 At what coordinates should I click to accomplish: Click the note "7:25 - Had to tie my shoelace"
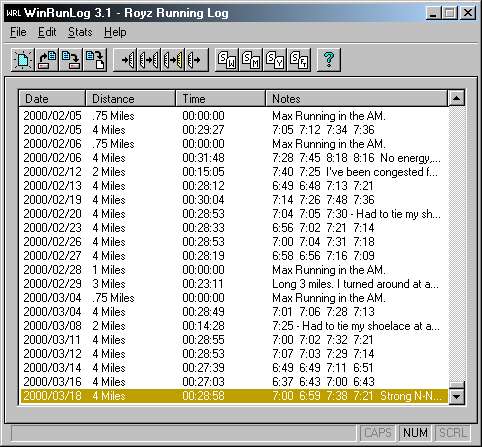pos(356,326)
